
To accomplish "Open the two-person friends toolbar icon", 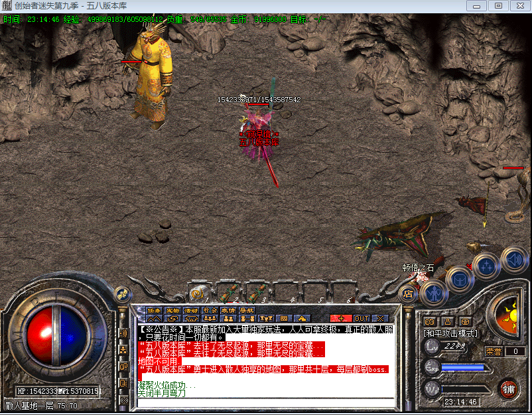I will tap(228, 319).
